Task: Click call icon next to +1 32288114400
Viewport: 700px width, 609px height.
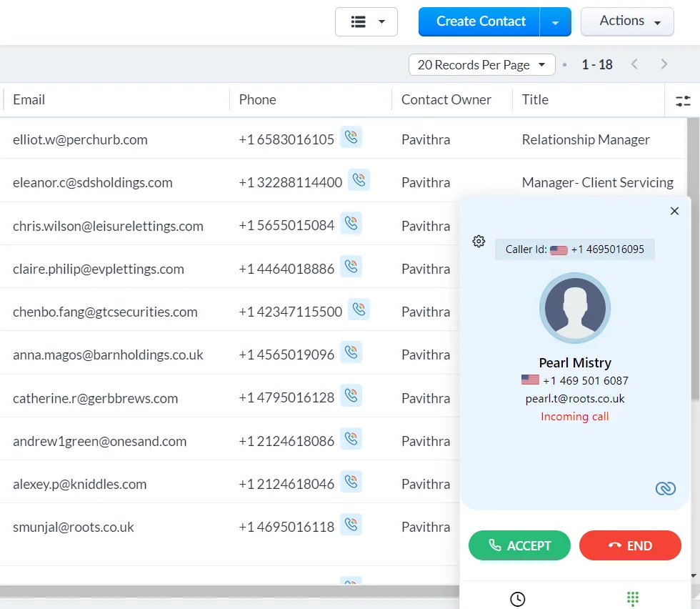Action: click(359, 180)
